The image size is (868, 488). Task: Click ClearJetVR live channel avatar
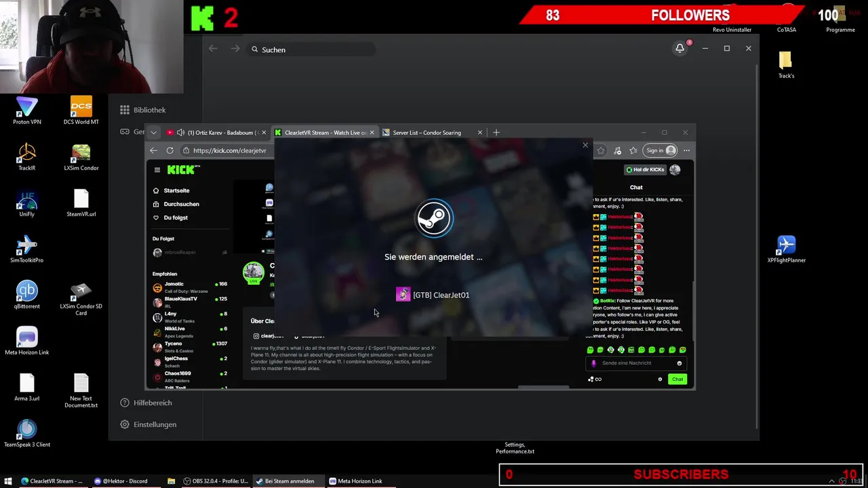254,272
